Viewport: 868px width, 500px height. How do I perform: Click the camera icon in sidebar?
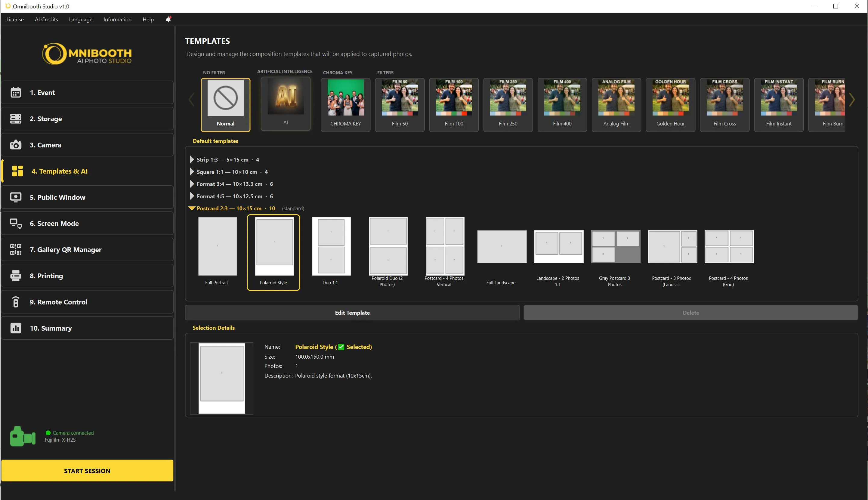(16, 145)
